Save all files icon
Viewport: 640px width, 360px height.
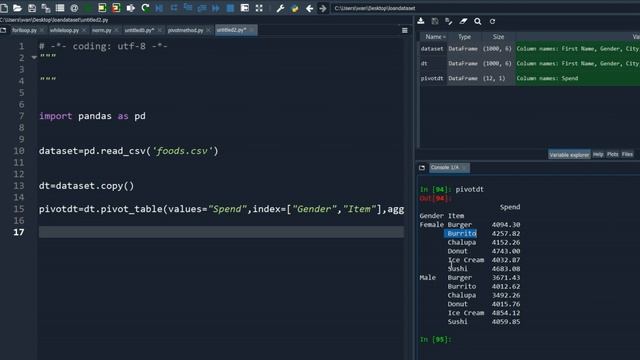(x=46, y=8)
